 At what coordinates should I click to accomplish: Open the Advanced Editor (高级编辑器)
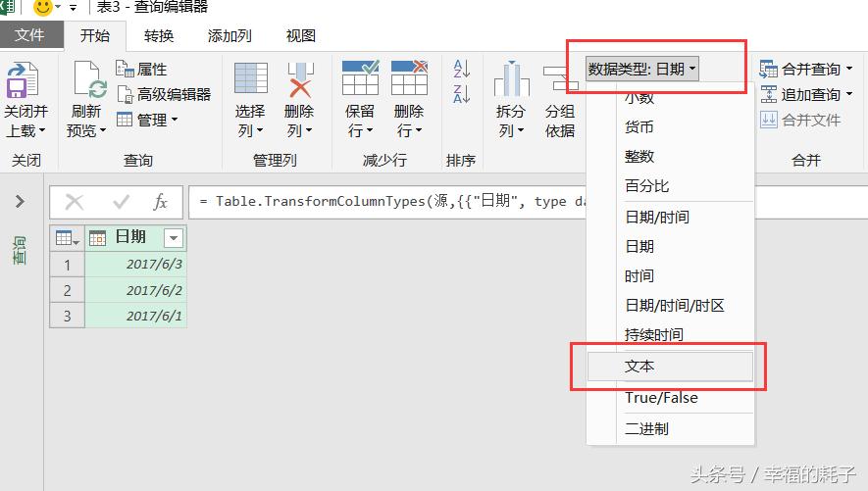point(164,94)
